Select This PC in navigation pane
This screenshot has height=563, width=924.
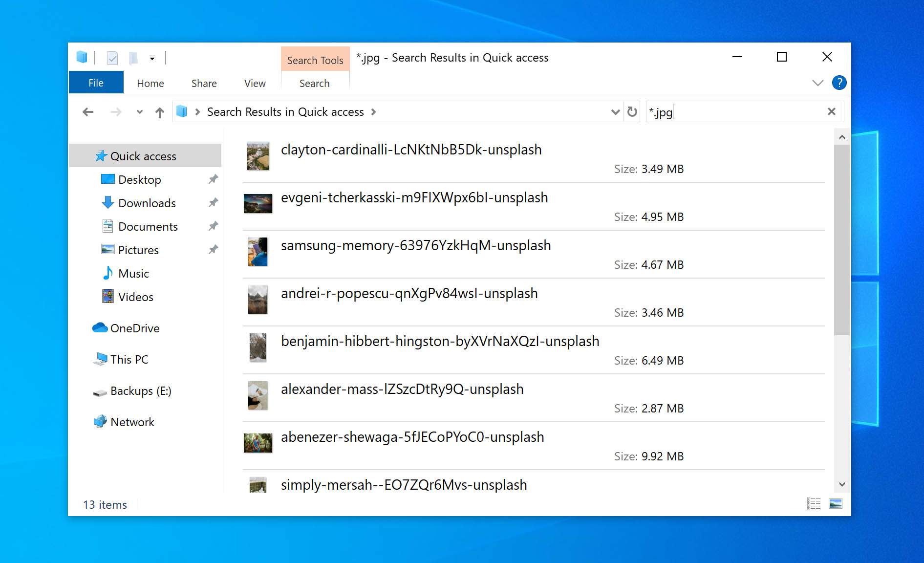click(x=129, y=359)
